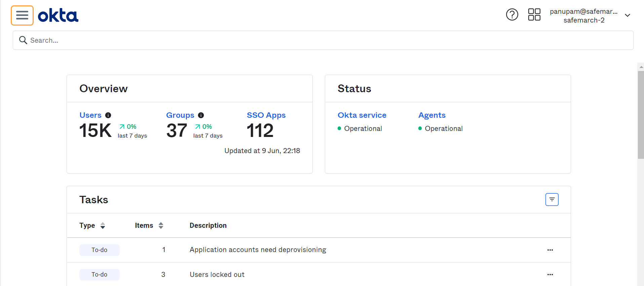Click the info icon beside Groups
This screenshot has width=644, height=286.
tap(201, 115)
